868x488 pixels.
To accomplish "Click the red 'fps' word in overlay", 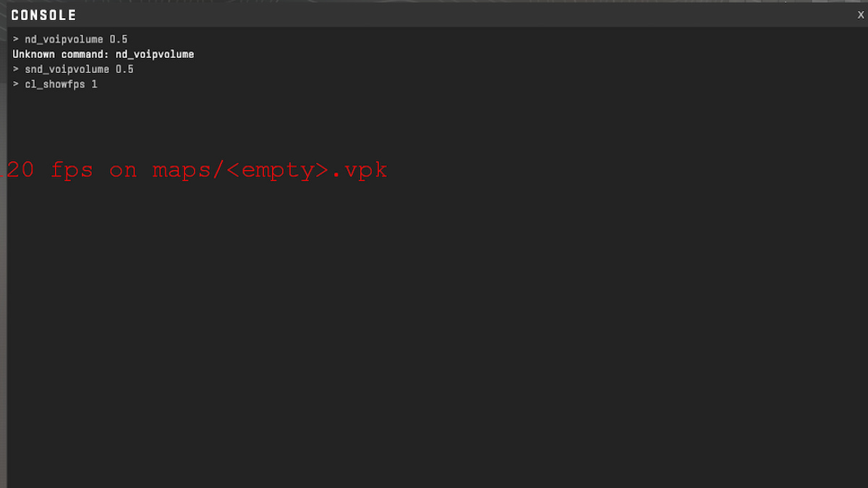I will point(72,171).
